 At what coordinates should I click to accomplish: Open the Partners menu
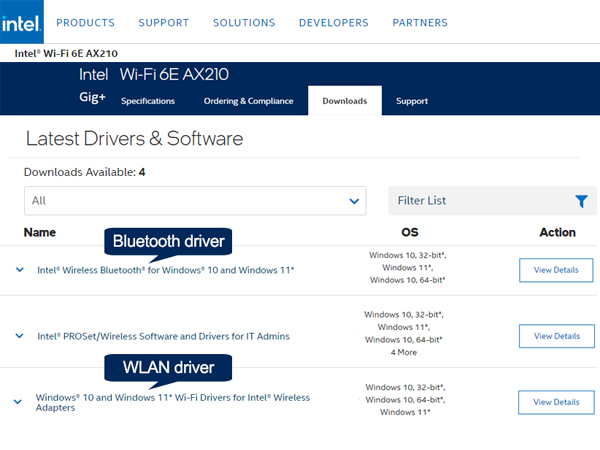(x=420, y=23)
